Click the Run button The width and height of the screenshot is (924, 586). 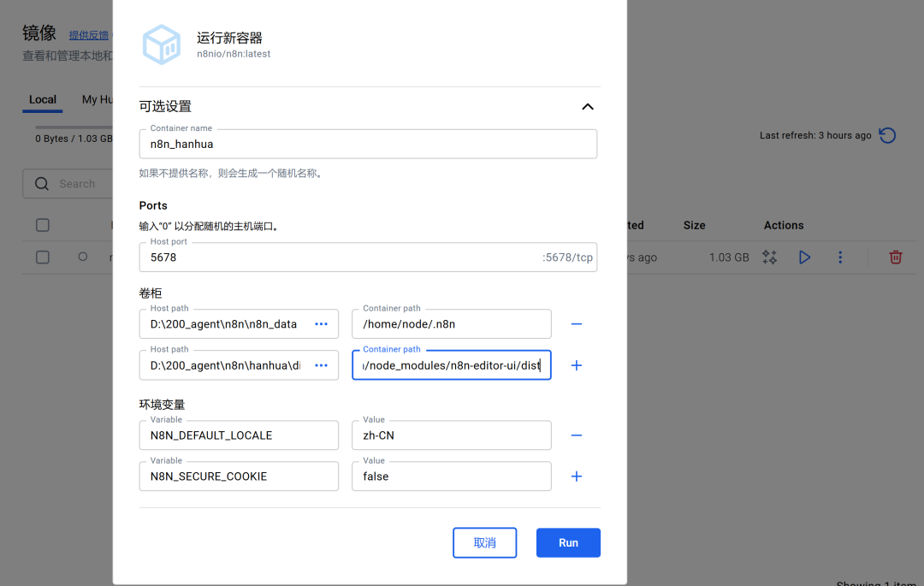[568, 542]
